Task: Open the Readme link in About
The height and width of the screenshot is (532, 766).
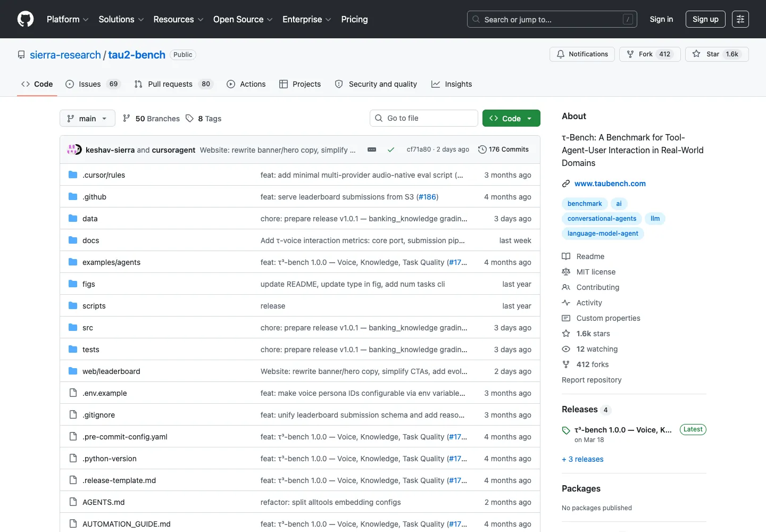Action: [x=584, y=256]
